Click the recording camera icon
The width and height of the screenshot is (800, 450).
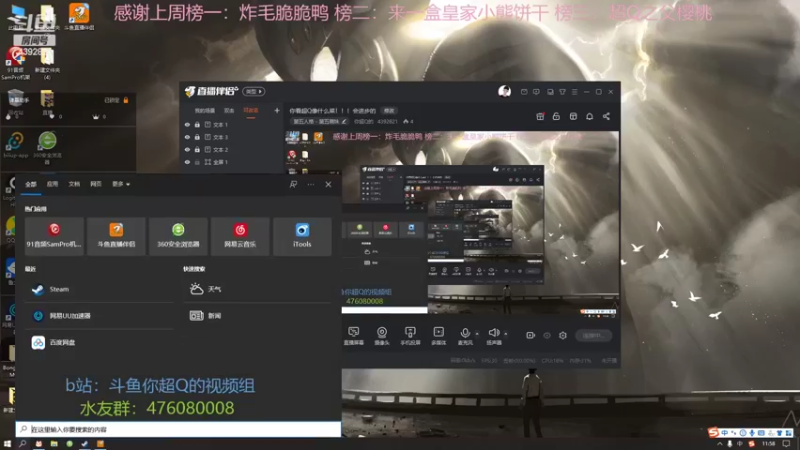click(x=531, y=335)
